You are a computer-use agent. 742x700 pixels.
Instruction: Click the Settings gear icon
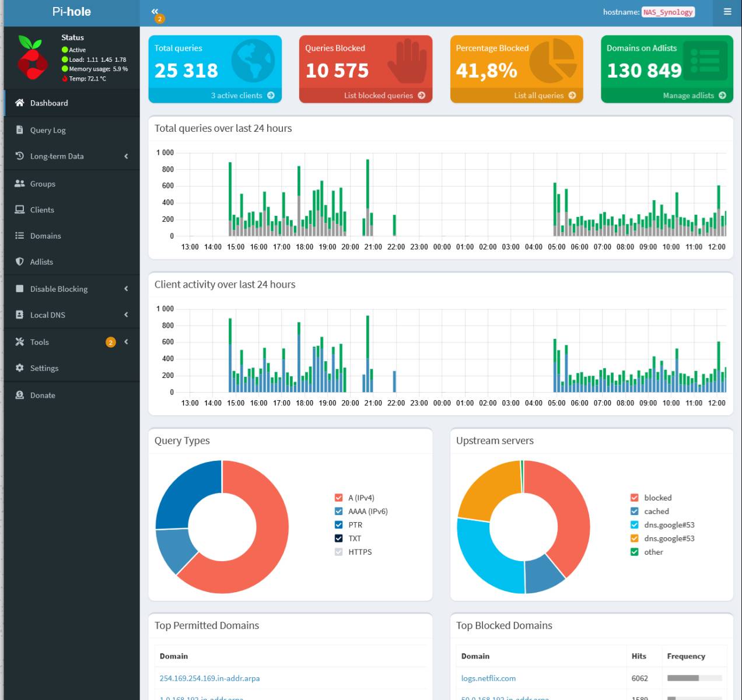tap(19, 367)
